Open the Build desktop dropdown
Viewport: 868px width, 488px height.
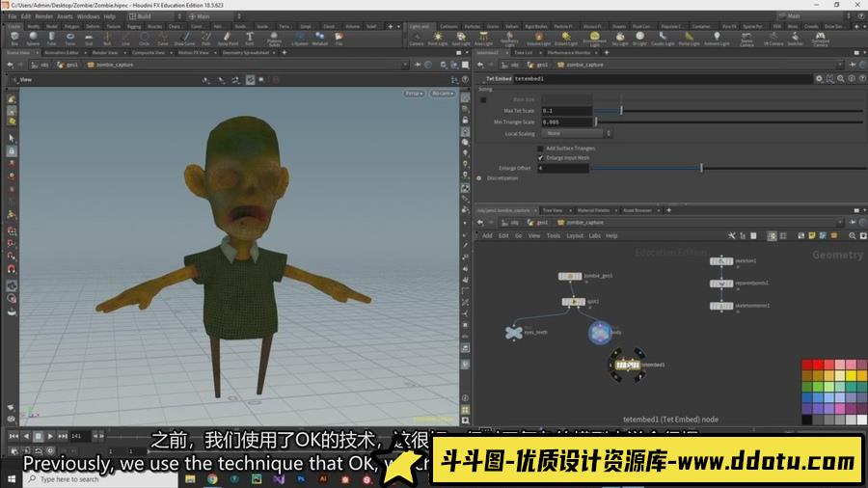coord(155,16)
